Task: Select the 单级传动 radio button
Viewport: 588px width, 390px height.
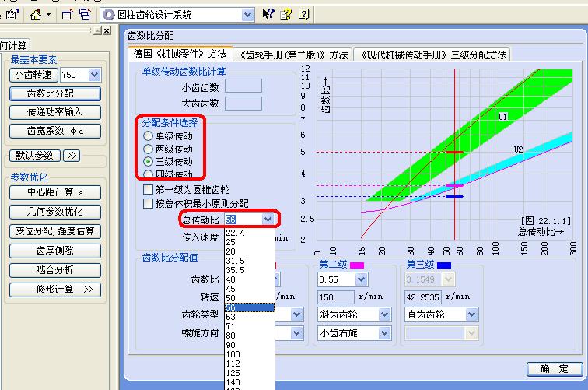Action: [149, 135]
